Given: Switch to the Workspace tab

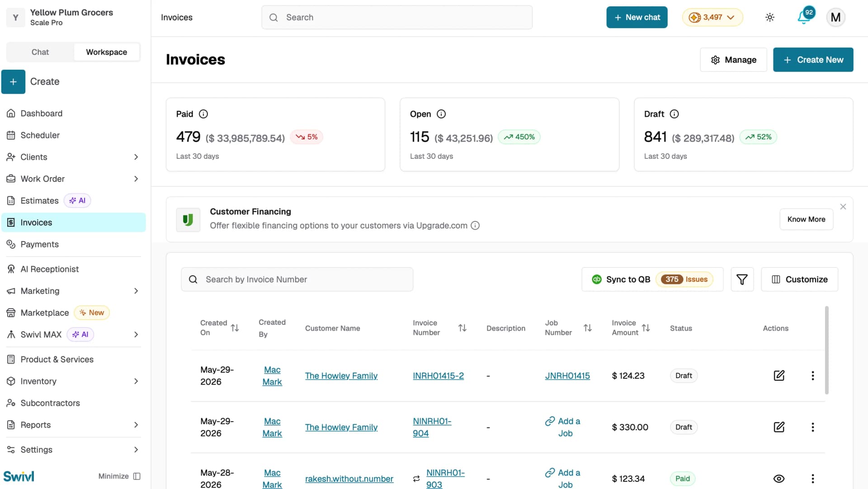Looking at the screenshot, I should 107,52.
